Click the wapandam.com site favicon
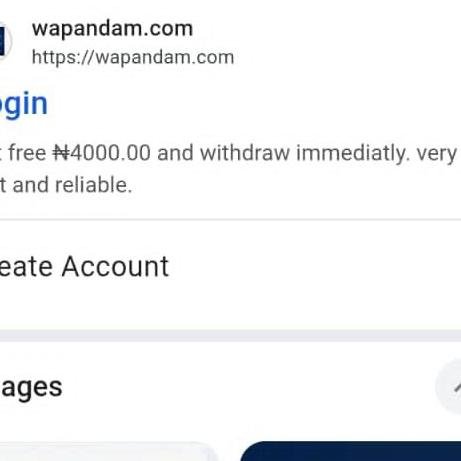The width and height of the screenshot is (461, 461). coord(5,42)
